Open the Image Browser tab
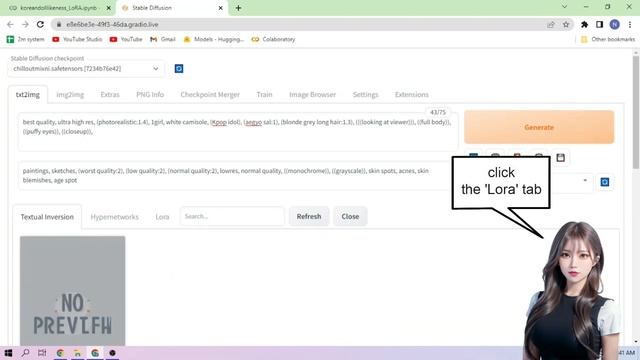 point(313,95)
